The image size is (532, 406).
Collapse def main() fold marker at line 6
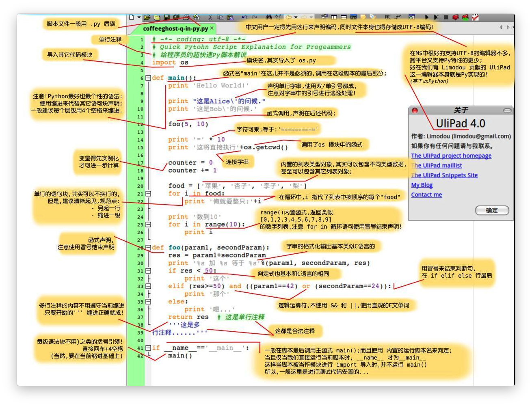pyautogui.click(x=148, y=78)
